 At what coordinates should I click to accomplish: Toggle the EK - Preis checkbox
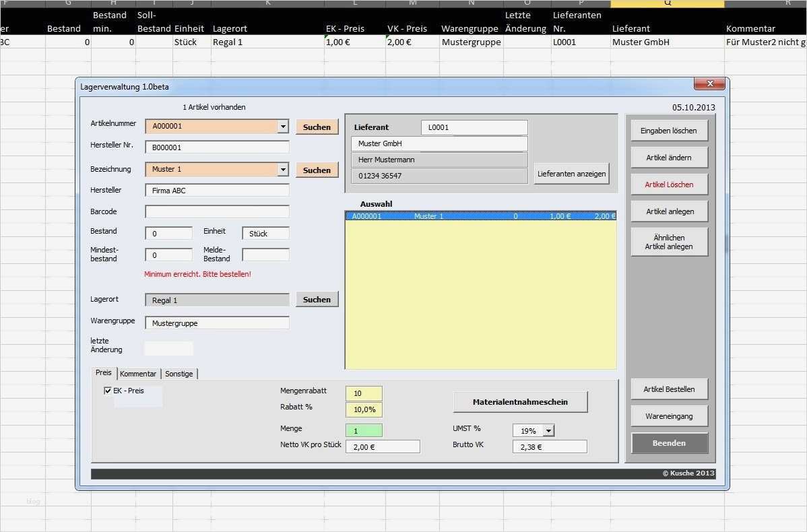(x=108, y=391)
